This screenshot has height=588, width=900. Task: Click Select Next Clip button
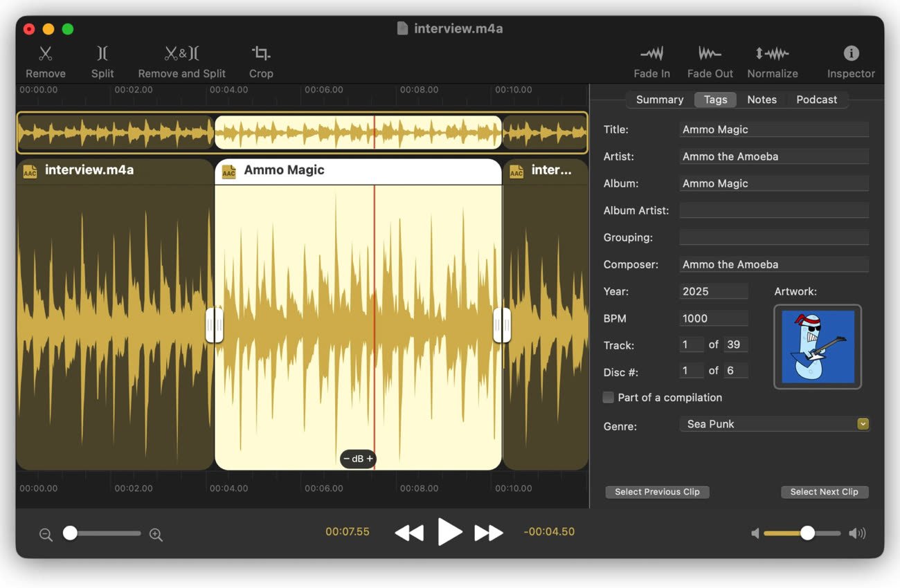[824, 492]
